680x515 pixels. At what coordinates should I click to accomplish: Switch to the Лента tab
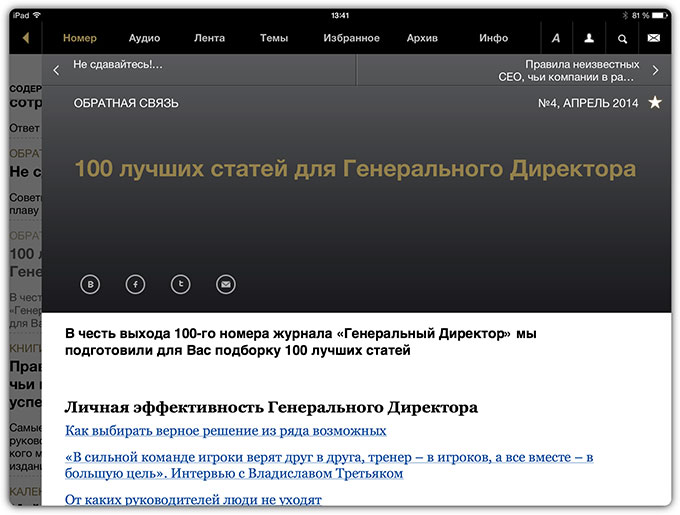tap(209, 38)
